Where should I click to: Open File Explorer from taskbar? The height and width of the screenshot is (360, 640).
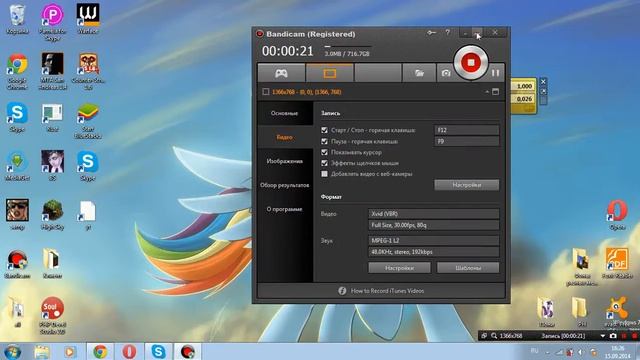[42, 351]
